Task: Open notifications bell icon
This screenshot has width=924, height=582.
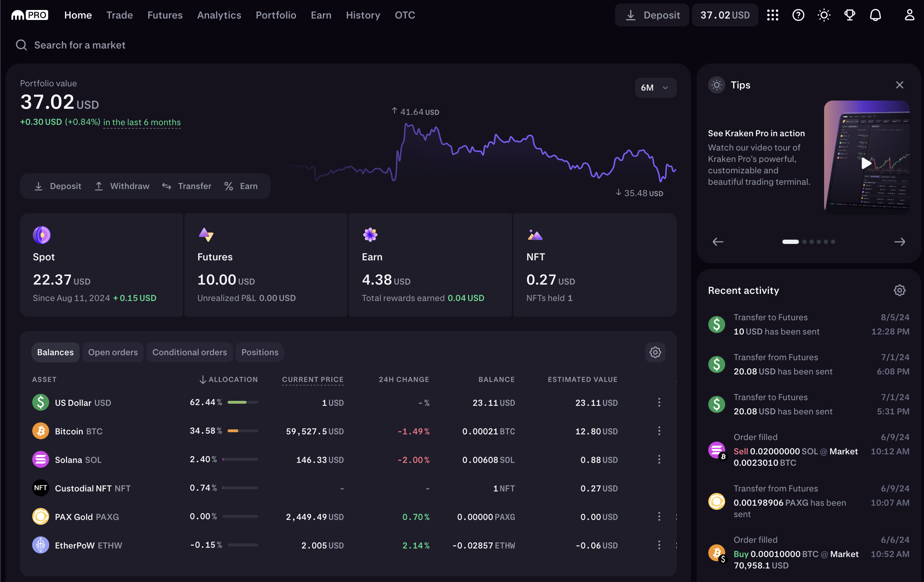Action: pos(875,15)
